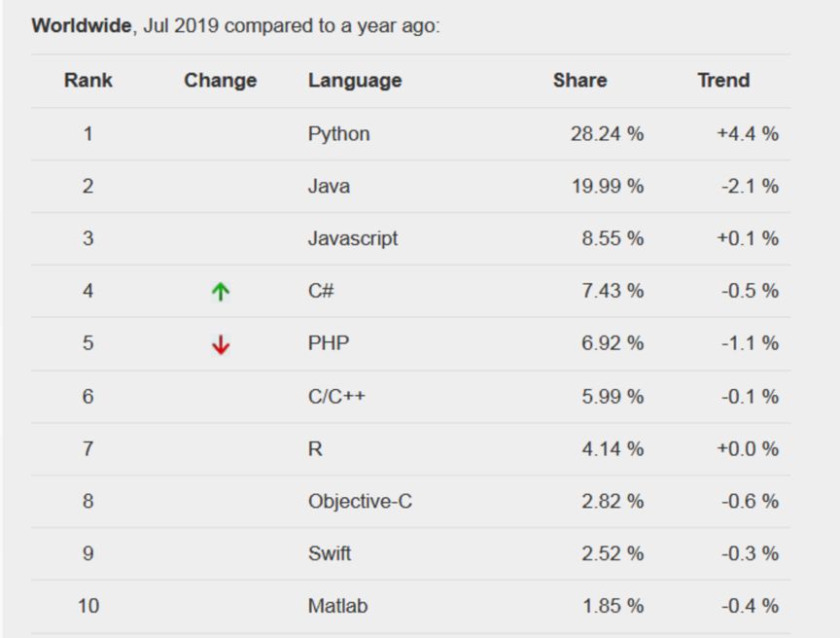The image size is (840, 638).
Task: Click the Rank column header
Action: 88,81
